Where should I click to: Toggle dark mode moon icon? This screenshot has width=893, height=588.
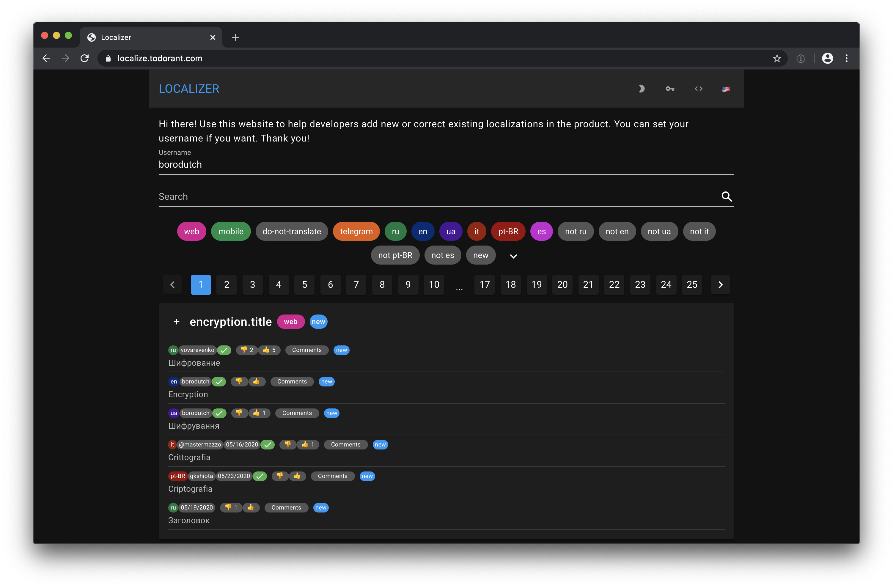pyautogui.click(x=641, y=89)
